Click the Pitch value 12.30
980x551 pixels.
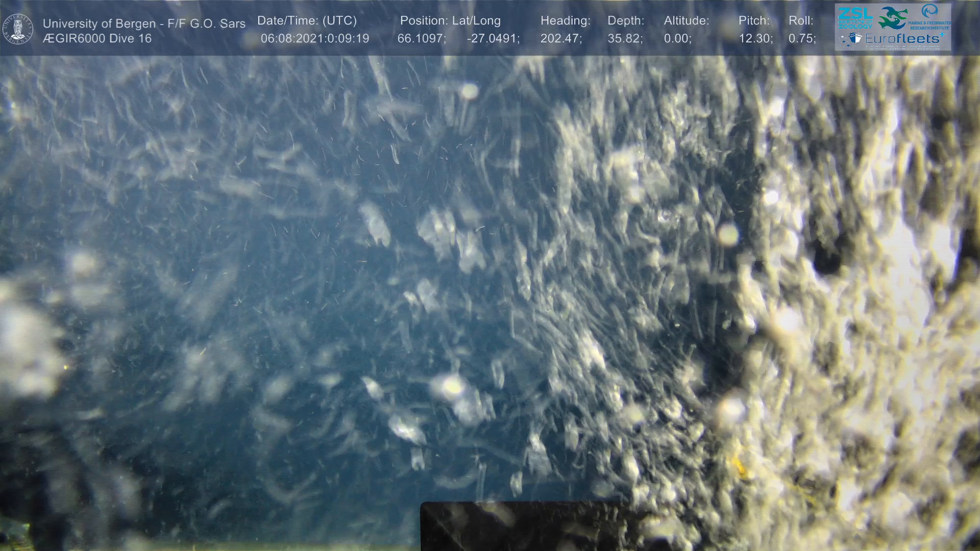coord(755,38)
